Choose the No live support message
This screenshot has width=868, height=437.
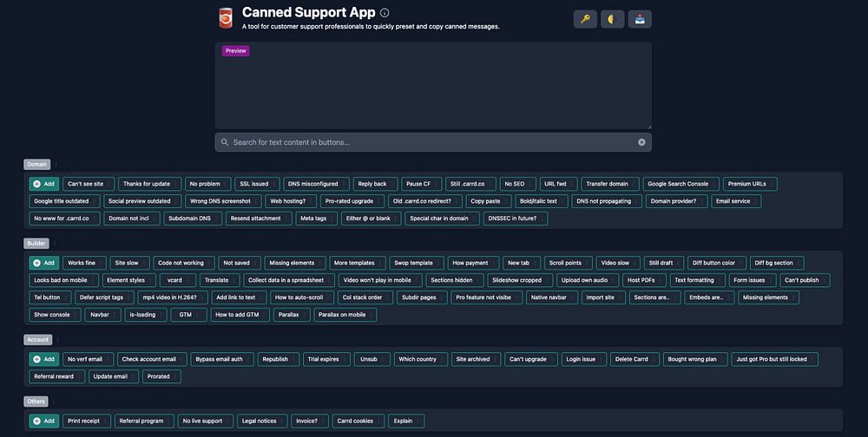(206, 421)
